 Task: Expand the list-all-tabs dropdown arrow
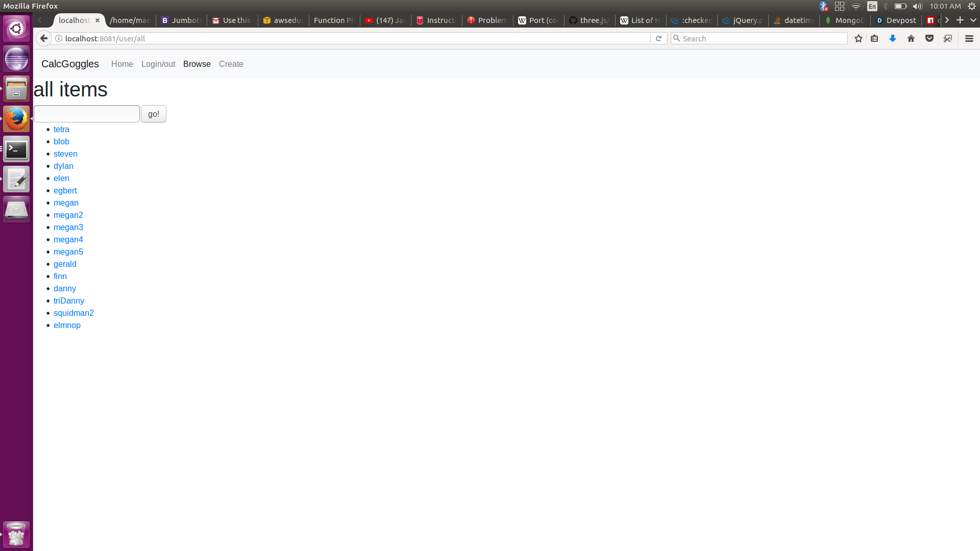coord(973,20)
